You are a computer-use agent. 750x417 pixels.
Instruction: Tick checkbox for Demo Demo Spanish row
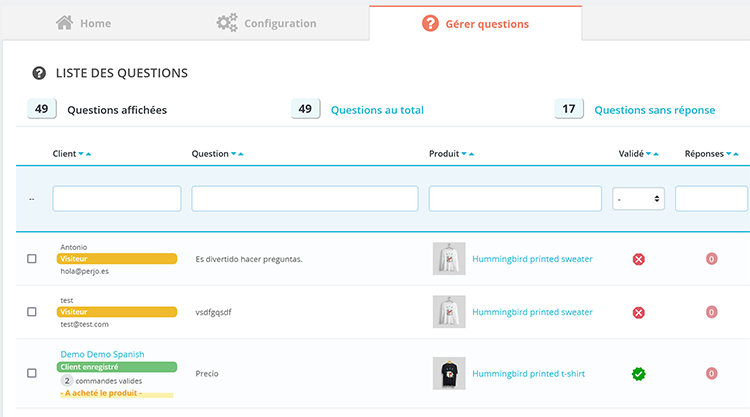pos(32,374)
